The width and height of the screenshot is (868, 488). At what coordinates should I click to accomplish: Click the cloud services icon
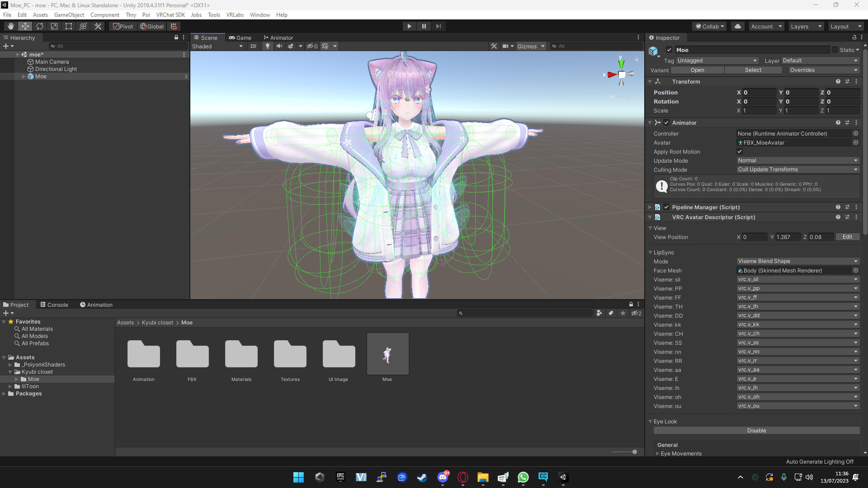pyautogui.click(x=738, y=26)
